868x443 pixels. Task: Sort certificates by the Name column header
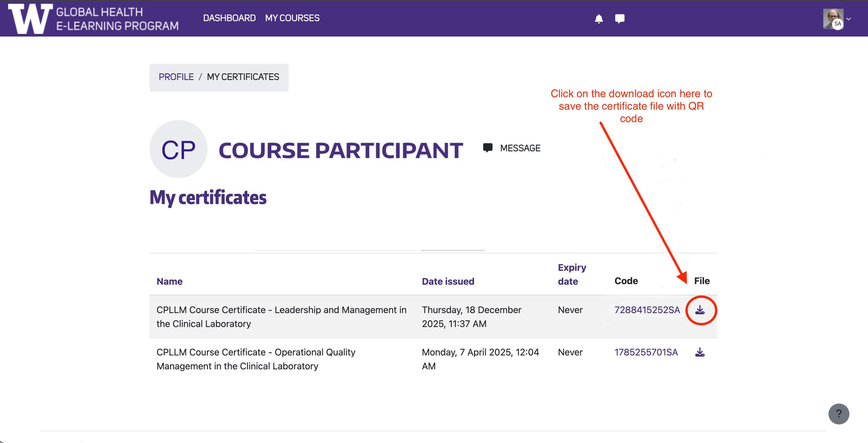(x=170, y=281)
